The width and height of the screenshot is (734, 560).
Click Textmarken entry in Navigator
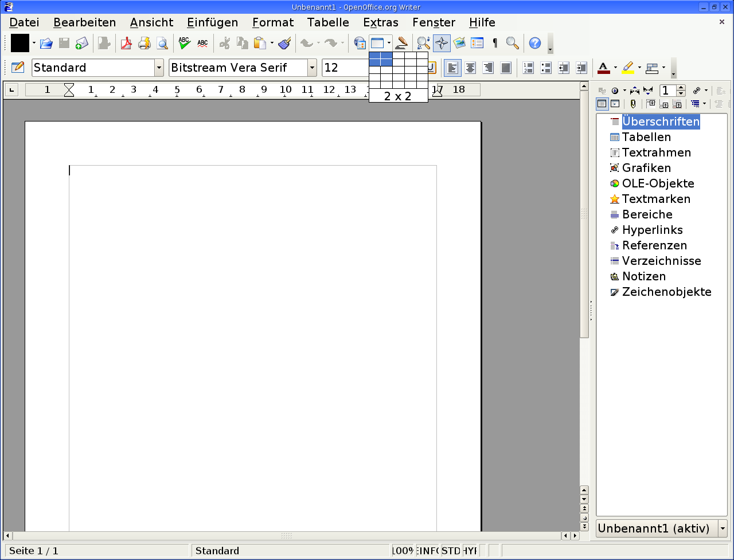pyautogui.click(x=656, y=199)
